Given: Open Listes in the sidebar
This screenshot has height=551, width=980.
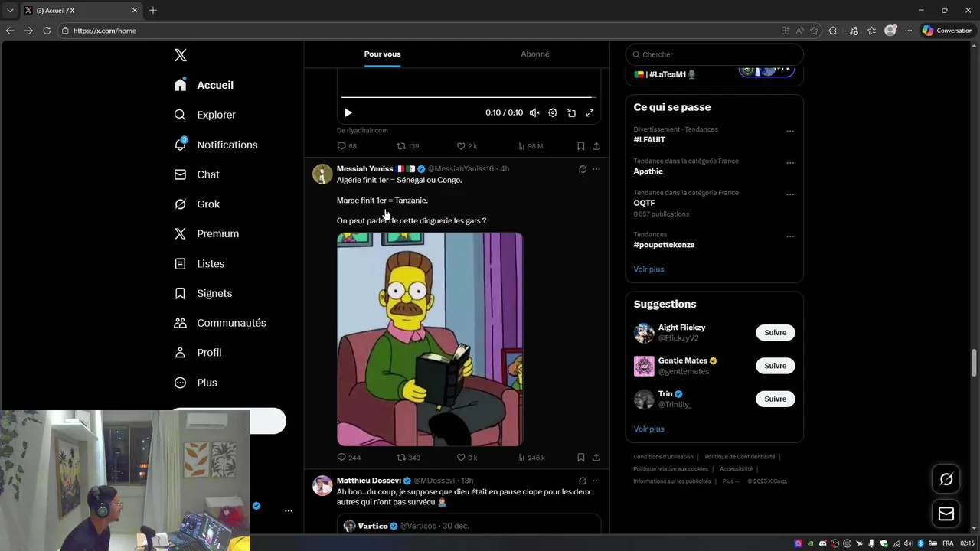Looking at the screenshot, I should (199, 263).
